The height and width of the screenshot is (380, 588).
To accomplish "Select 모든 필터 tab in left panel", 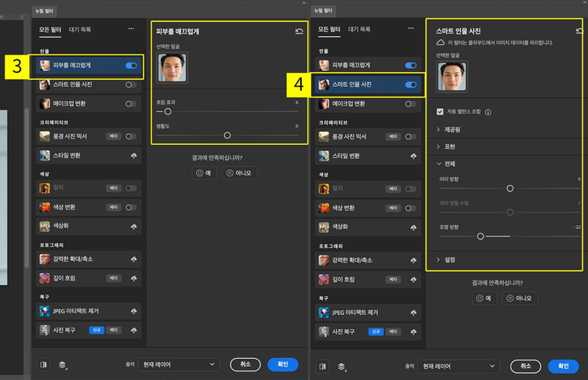I will point(50,30).
